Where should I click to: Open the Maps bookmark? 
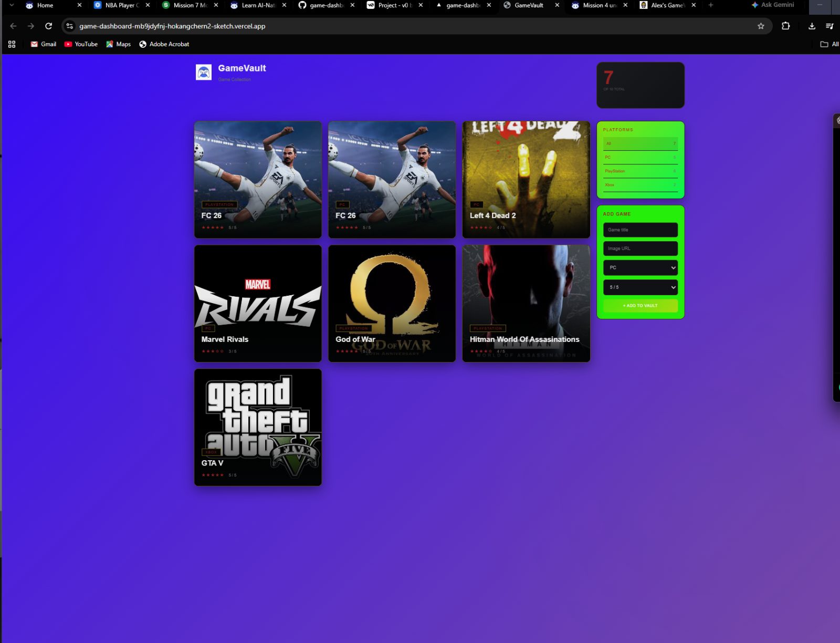pyautogui.click(x=118, y=44)
